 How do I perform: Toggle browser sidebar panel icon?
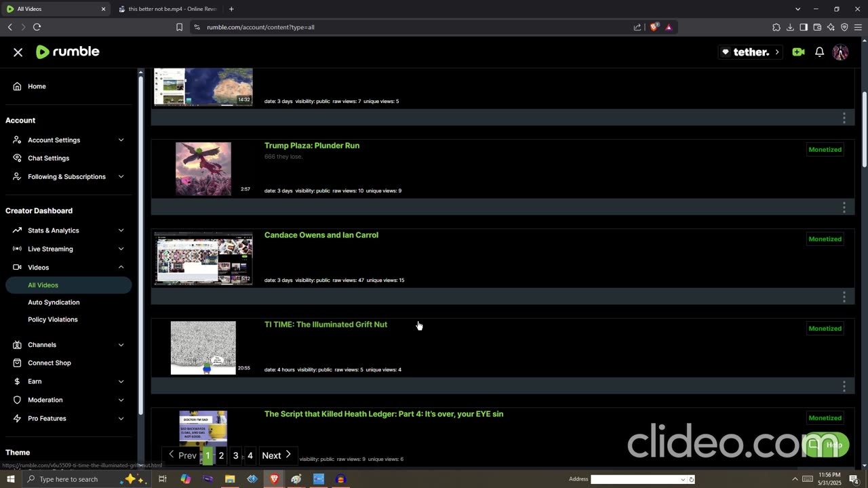pos(804,27)
